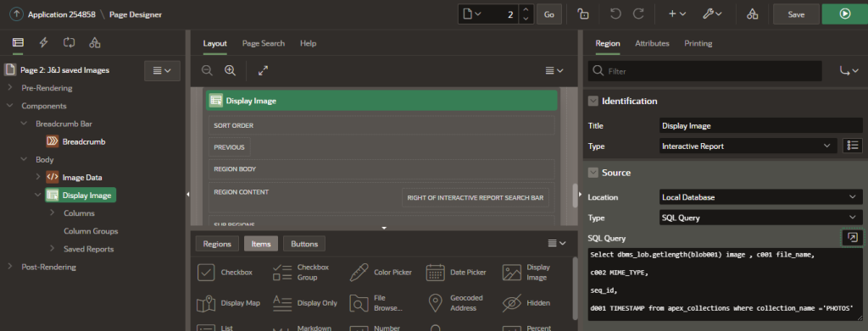Open the Attributes property tab
The width and height of the screenshot is (868, 331).
coord(652,43)
